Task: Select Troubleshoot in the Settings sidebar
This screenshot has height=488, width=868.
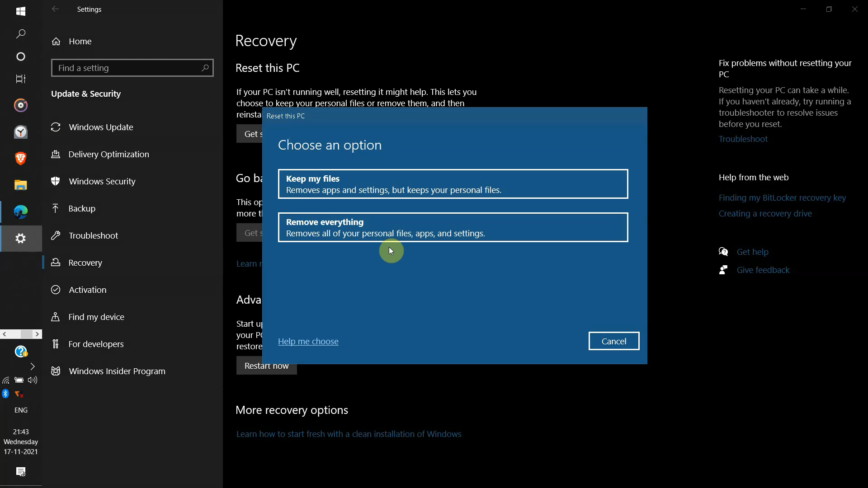Action: click(x=92, y=235)
